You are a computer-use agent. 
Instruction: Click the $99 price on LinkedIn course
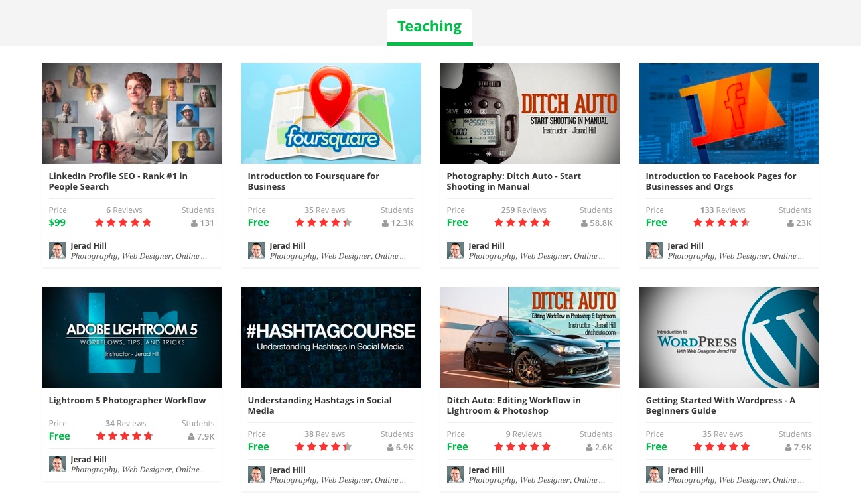point(57,223)
